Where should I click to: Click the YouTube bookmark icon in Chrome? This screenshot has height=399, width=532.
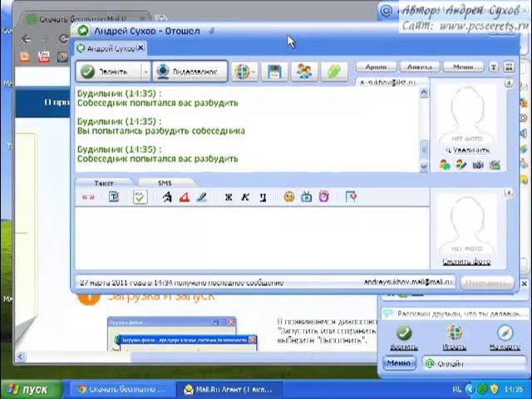pos(44,57)
